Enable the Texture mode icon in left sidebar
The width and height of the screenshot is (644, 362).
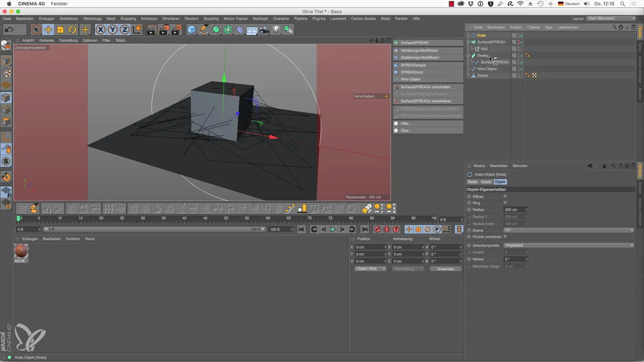coord(6,73)
